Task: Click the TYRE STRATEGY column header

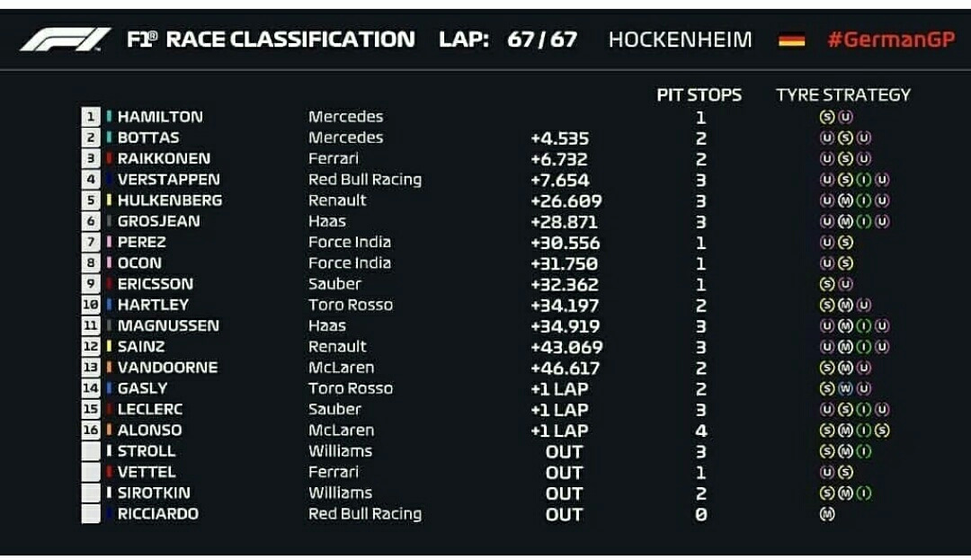Action: click(843, 94)
